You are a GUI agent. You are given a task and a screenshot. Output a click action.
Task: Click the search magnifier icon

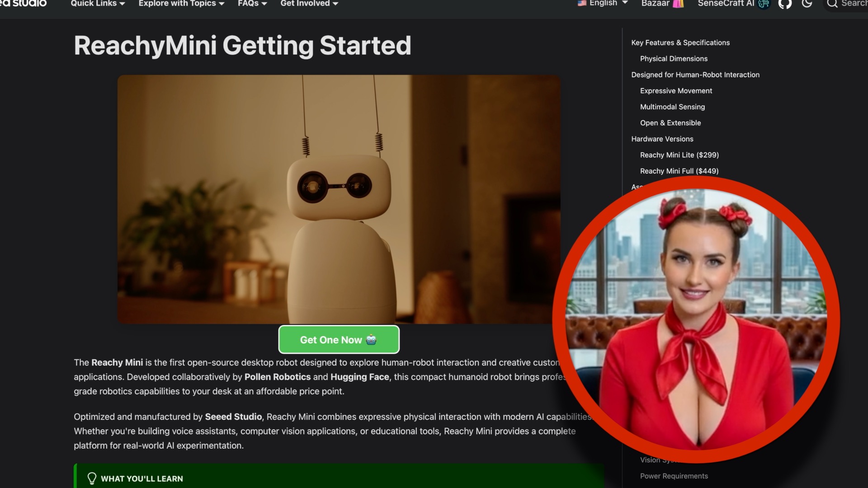(x=832, y=5)
